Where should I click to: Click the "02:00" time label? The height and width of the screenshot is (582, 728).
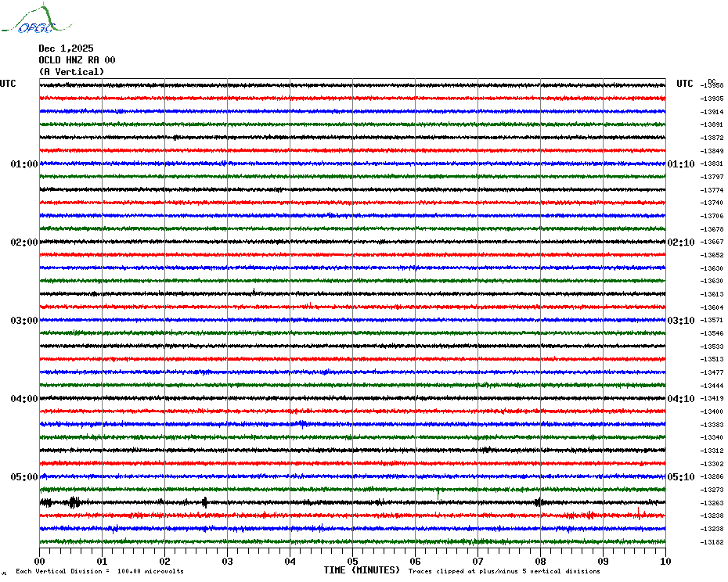point(24,242)
